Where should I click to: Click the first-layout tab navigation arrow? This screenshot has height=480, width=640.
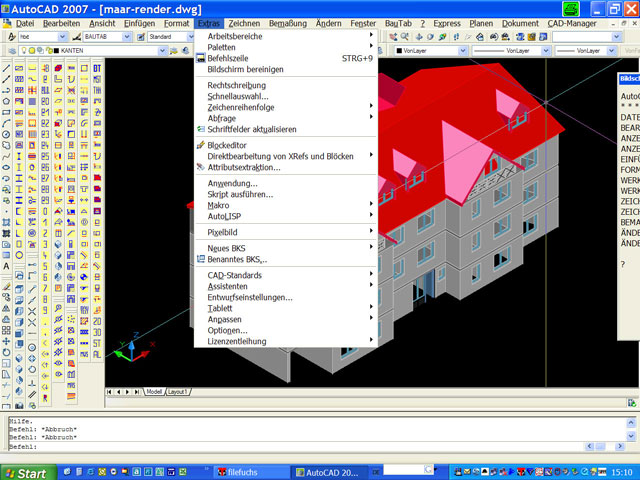(x=109, y=392)
